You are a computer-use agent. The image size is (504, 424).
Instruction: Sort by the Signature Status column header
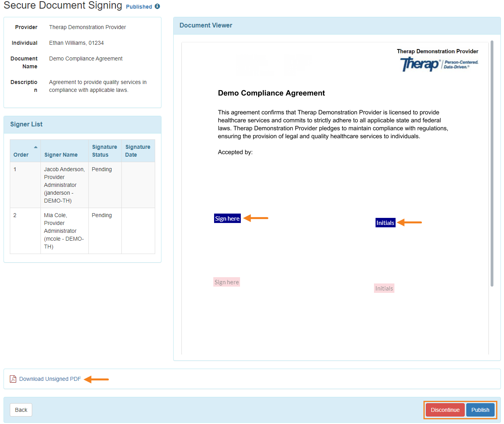tap(104, 150)
